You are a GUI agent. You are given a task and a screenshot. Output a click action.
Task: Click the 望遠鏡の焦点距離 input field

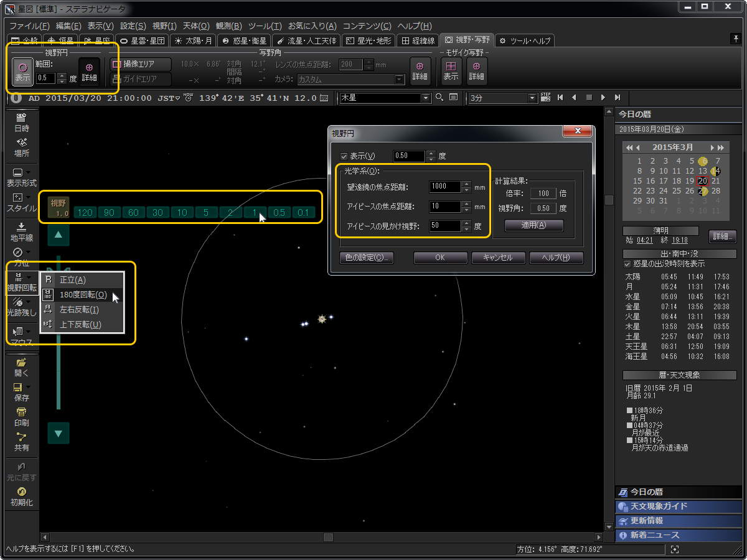click(446, 187)
